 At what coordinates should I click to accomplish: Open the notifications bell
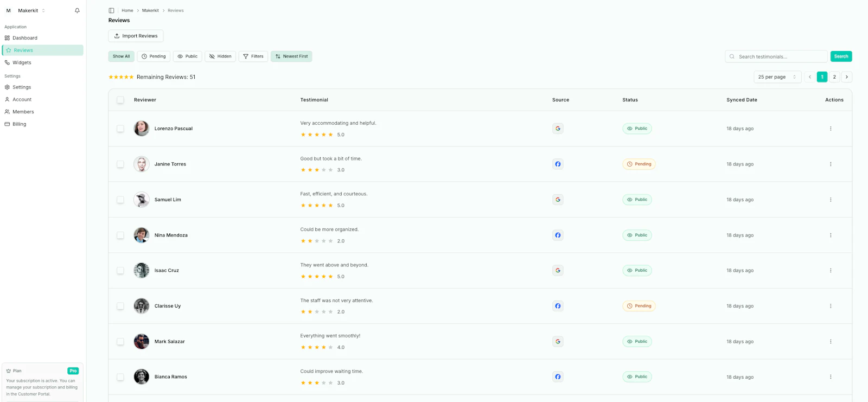(77, 10)
